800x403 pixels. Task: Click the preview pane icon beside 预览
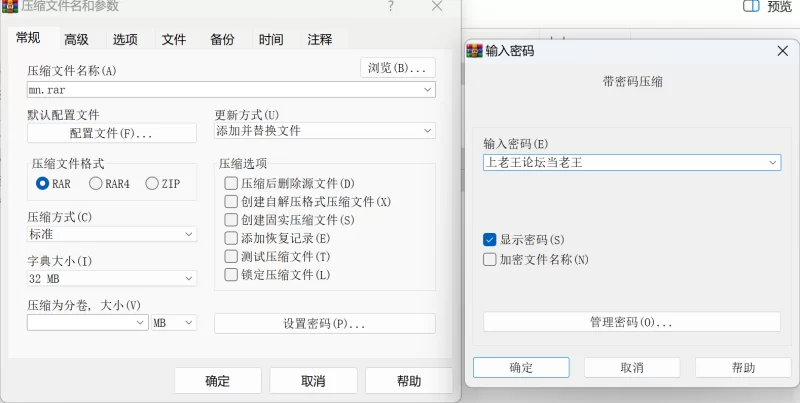point(751,6)
